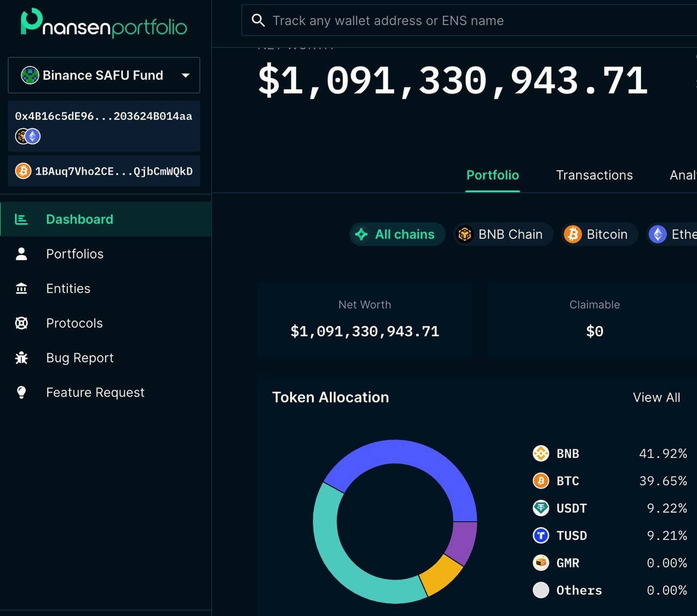Open the Portfolio tab
This screenshot has height=616, width=697.
[493, 175]
